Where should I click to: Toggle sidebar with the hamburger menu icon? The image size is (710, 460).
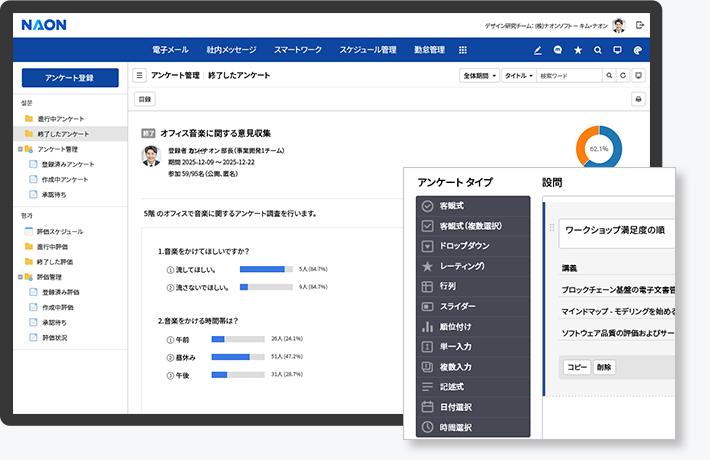click(x=140, y=75)
